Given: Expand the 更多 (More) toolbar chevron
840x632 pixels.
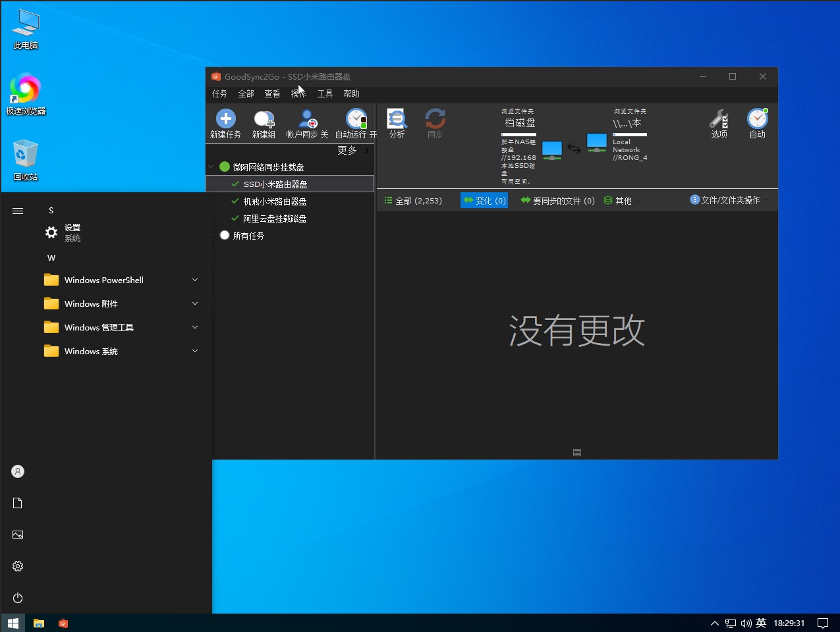Looking at the screenshot, I should coord(367,150).
